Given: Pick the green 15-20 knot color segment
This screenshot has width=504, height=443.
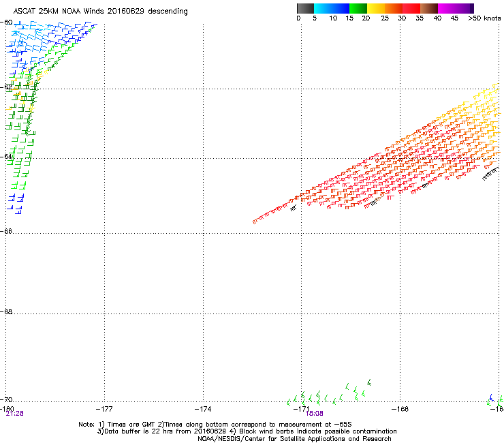Looking at the screenshot, I should [358, 8].
